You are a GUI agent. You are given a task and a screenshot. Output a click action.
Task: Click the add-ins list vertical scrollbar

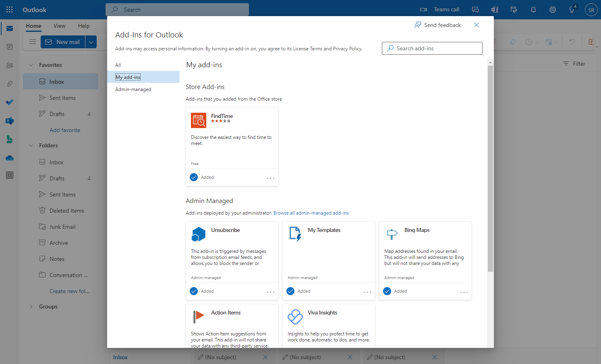(x=490, y=169)
